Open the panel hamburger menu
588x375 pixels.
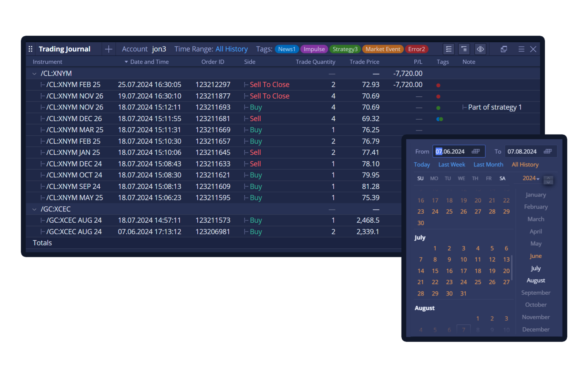(521, 49)
